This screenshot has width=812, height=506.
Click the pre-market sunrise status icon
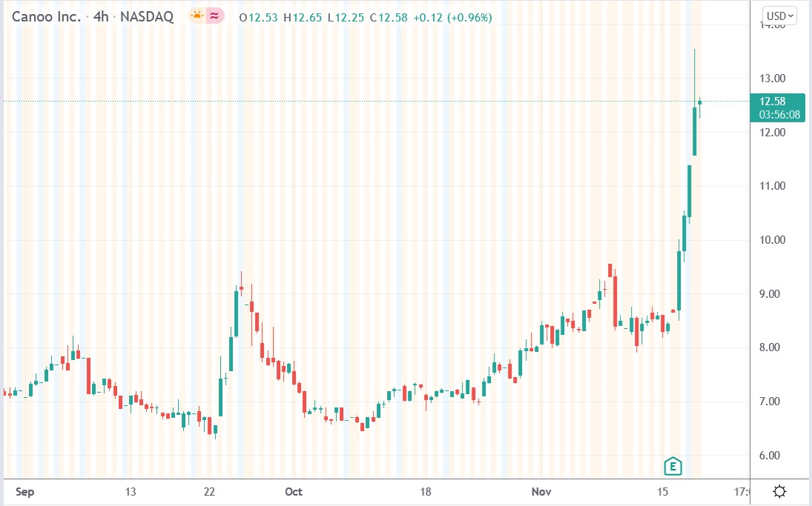[197, 15]
